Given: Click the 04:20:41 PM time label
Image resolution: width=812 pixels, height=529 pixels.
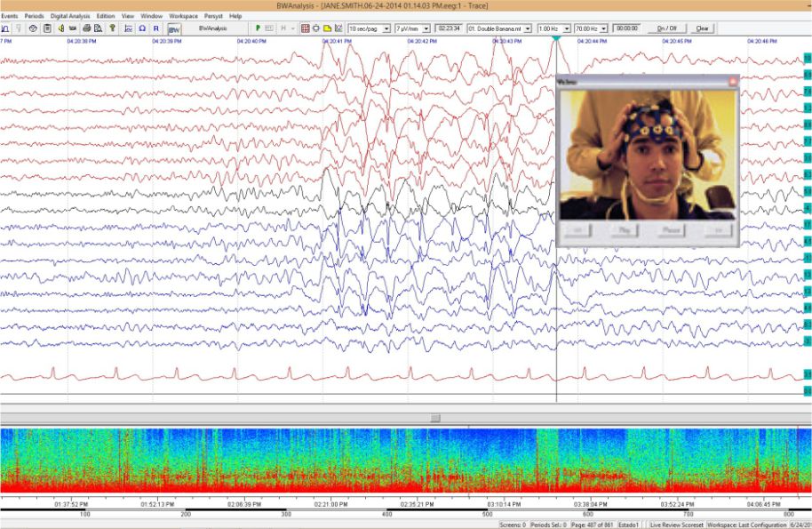Looking at the screenshot, I should click(x=337, y=41).
